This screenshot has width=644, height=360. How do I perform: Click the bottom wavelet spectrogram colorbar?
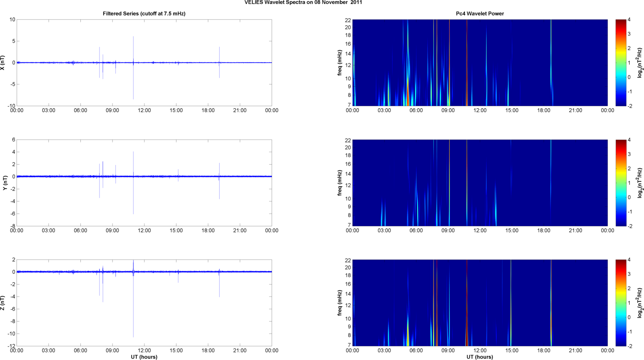620,303
